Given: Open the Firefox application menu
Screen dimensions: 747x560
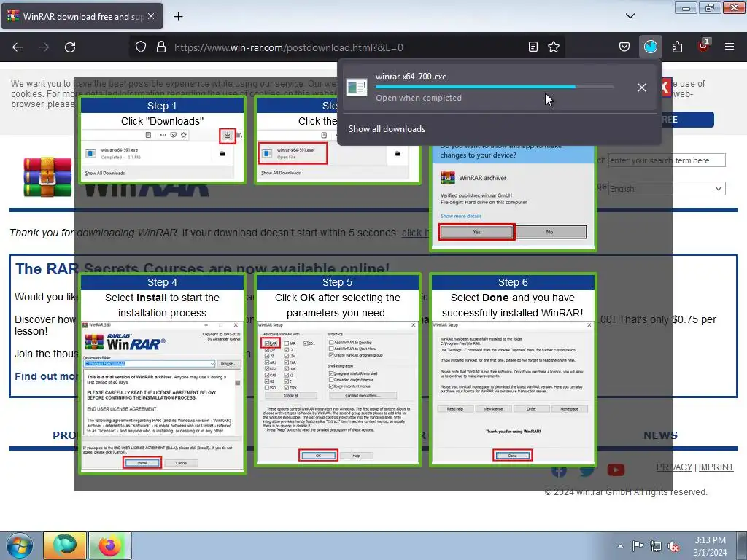Looking at the screenshot, I should (729, 47).
